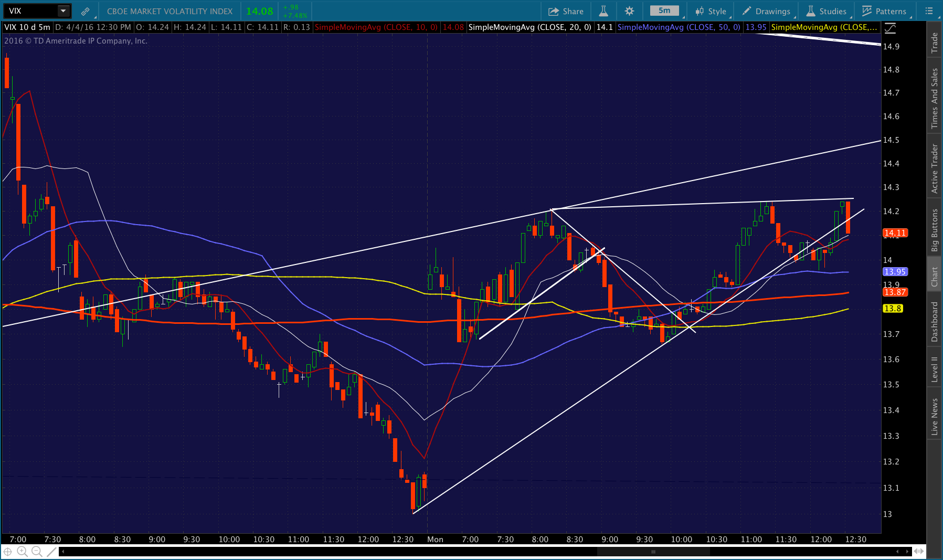The height and width of the screenshot is (560, 943).
Task: Click the expand time axis icon
Action: pos(919,552)
